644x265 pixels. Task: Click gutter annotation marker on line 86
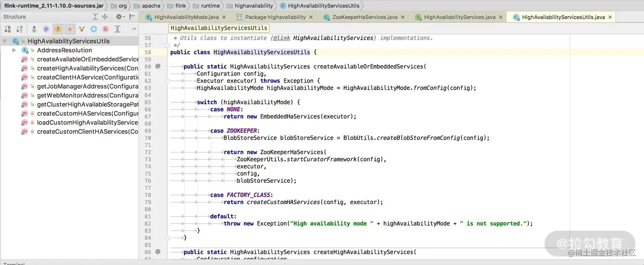pyautogui.click(x=158, y=252)
